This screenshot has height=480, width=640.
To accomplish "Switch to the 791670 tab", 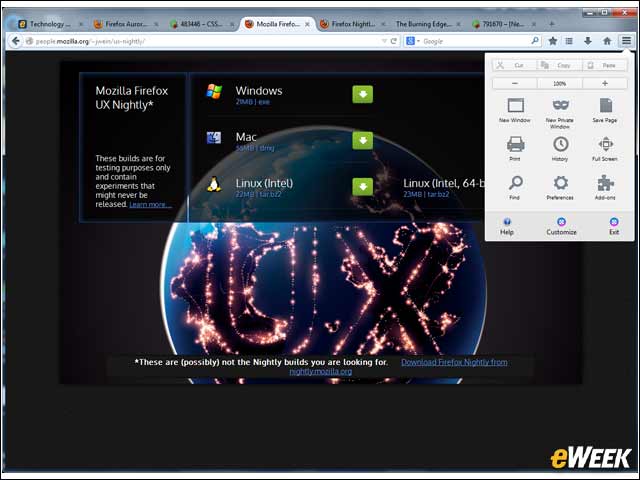I will point(504,24).
